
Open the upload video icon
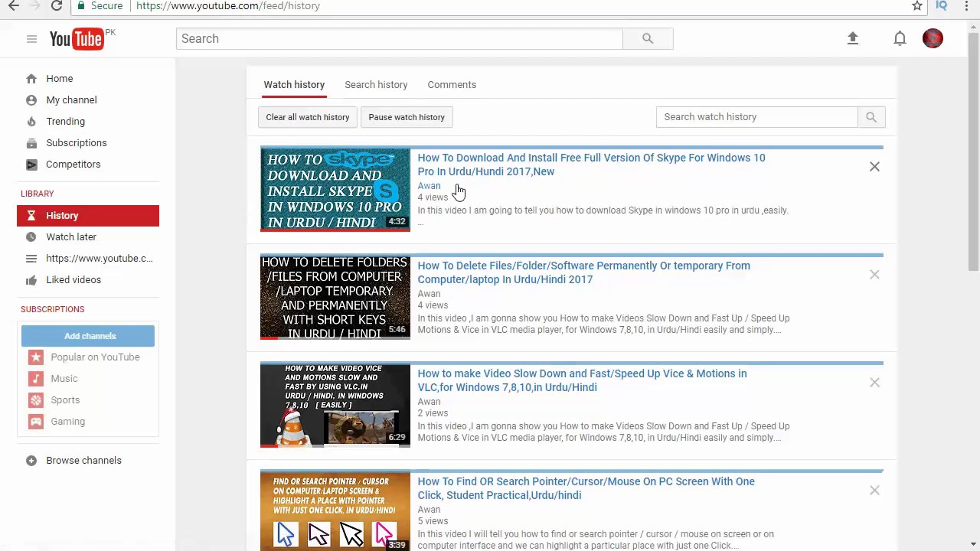point(853,38)
